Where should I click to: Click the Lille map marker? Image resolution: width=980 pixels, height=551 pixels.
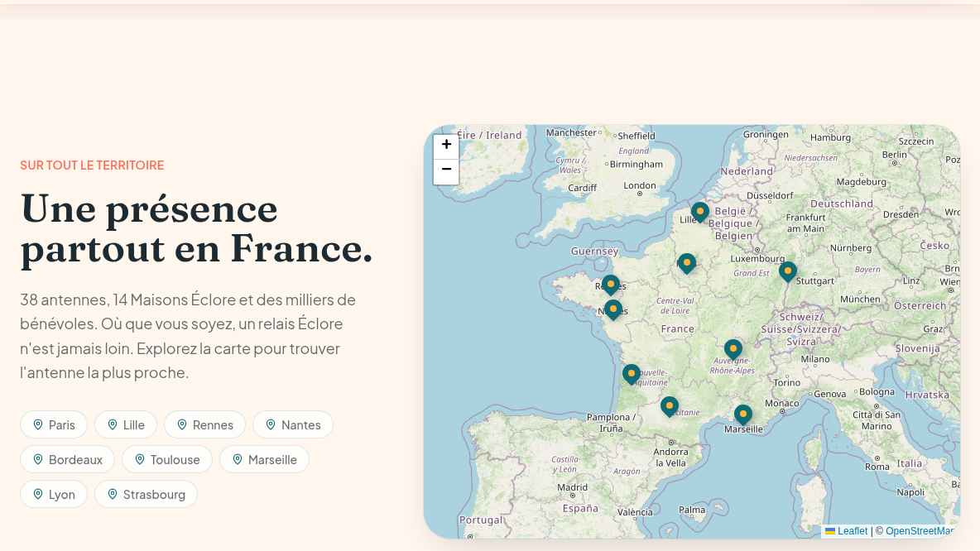point(700,213)
